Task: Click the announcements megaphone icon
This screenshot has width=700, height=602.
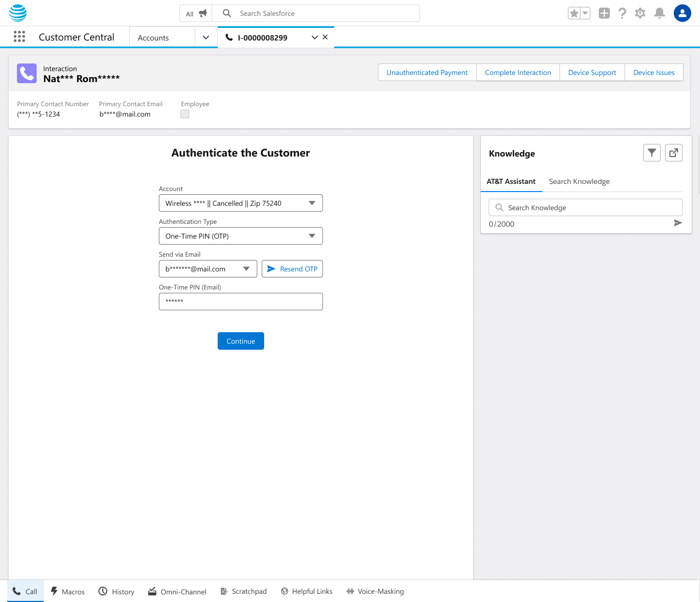Action: [203, 13]
